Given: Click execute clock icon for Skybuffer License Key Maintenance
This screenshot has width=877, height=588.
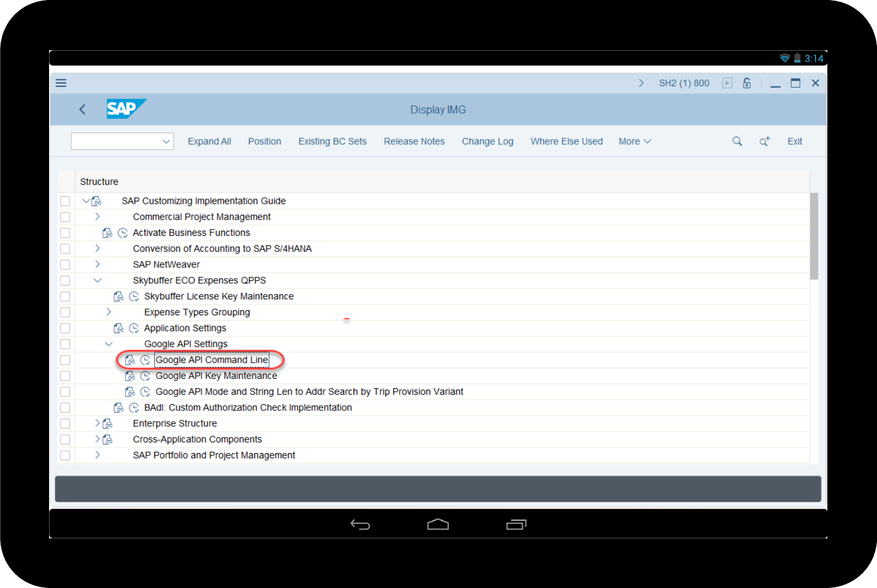Looking at the screenshot, I should point(134,296).
